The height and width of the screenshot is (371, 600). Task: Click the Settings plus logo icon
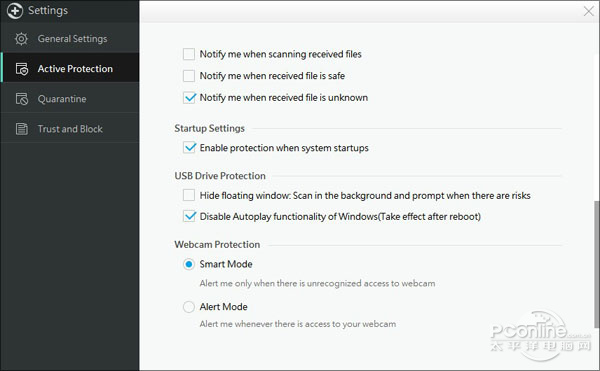15,10
